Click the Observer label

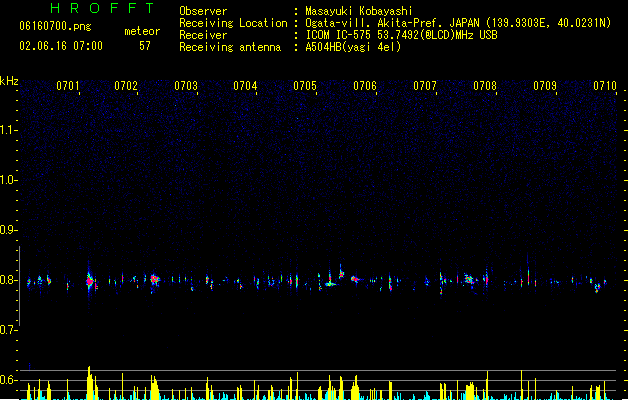pos(203,11)
